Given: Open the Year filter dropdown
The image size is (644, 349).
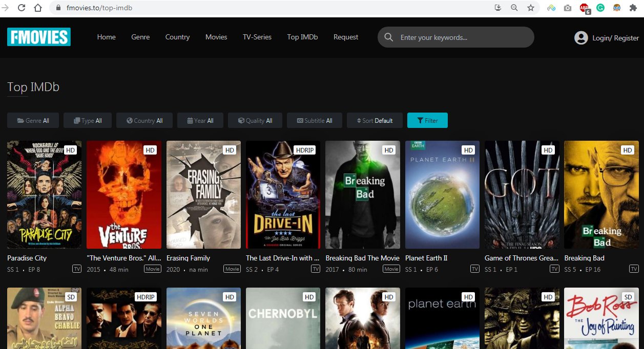Looking at the screenshot, I should [x=200, y=120].
